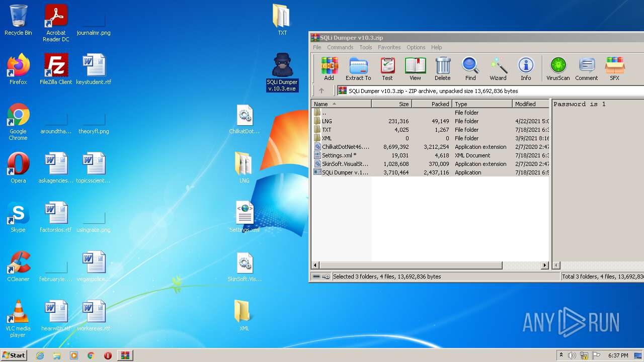Viewport: 644px width, 362px height.
Task: Select SQLi Dumper v.10.3.exe desktop icon
Action: [x=282, y=72]
